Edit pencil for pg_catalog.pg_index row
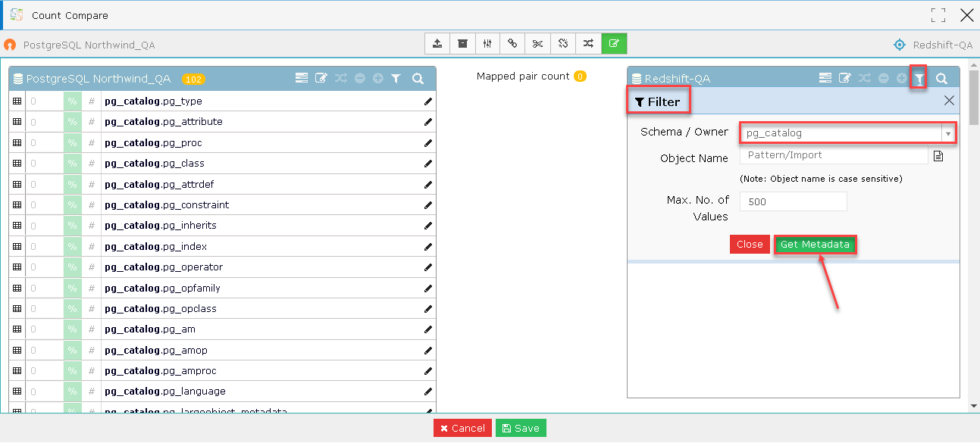980x443 pixels. click(428, 246)
